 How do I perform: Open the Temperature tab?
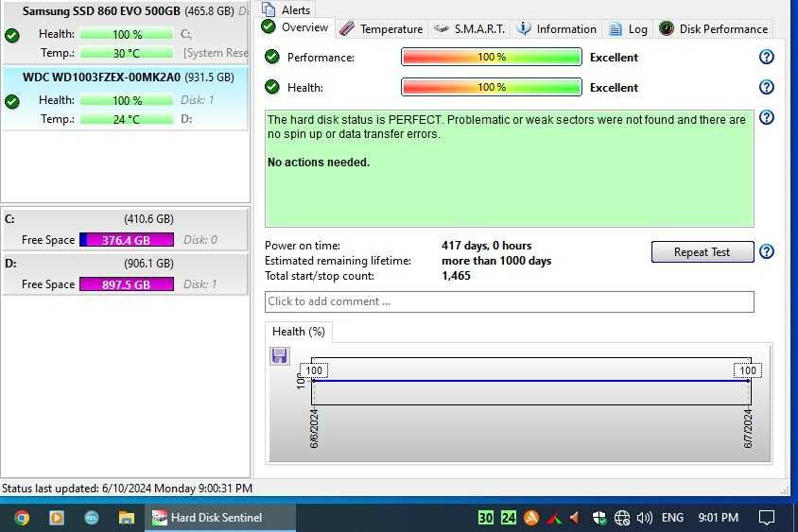381,29
